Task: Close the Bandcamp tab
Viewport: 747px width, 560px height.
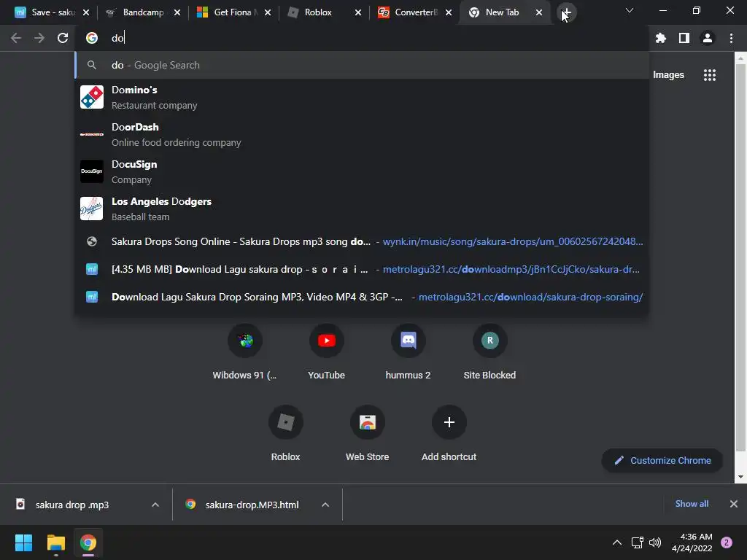Action: (177, 12)
